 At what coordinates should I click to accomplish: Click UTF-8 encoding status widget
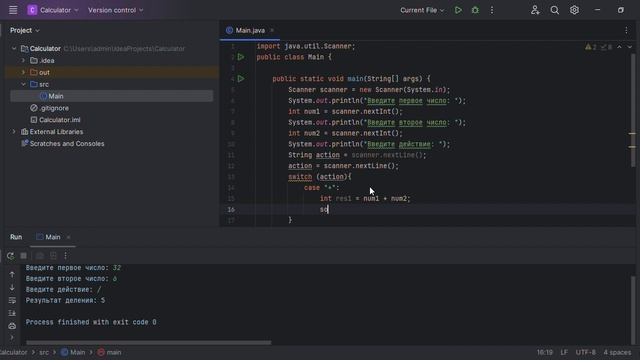point(586,352)
